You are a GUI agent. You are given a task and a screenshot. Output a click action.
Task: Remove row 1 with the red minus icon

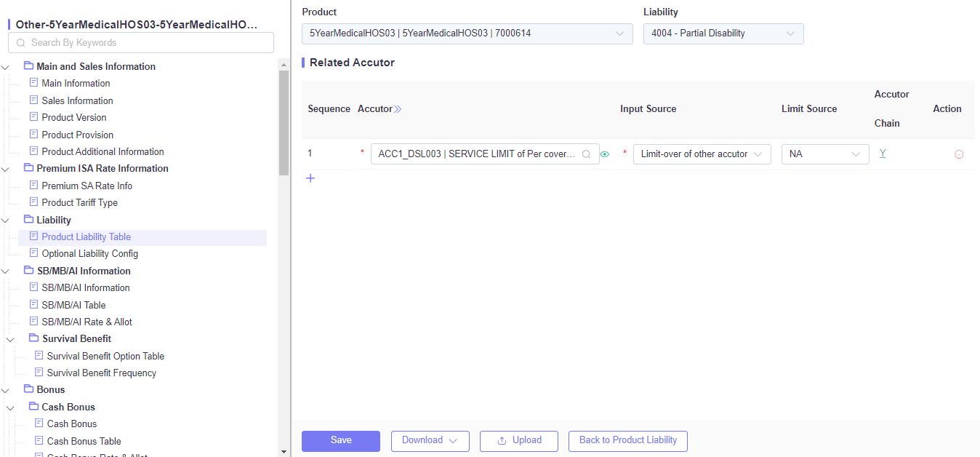(x=959, y=154)
